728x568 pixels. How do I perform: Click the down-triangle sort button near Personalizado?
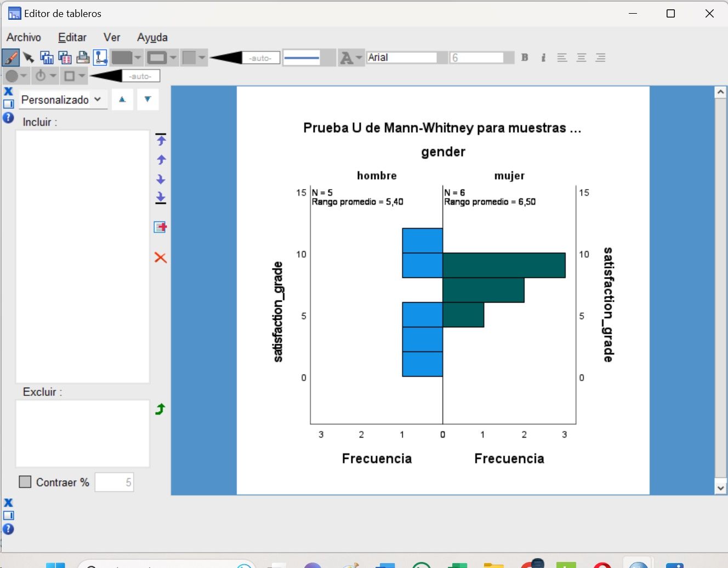(x=148, y=99)
